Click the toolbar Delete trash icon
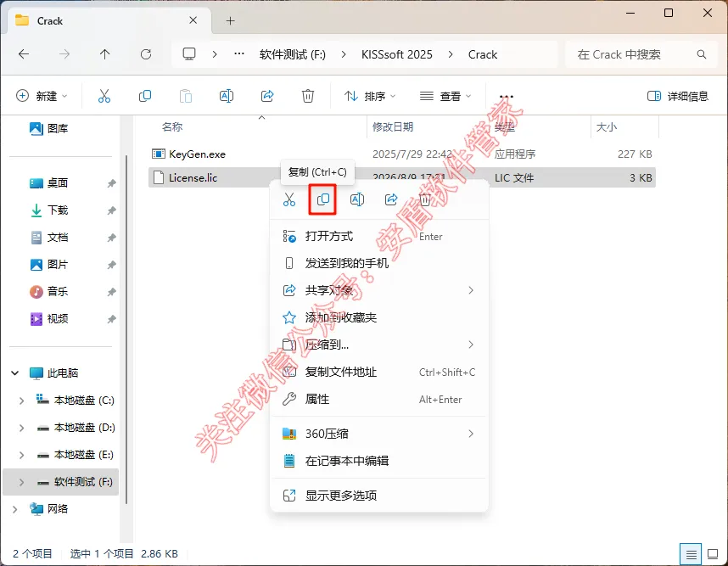The image size is (728, 566). 308,96
